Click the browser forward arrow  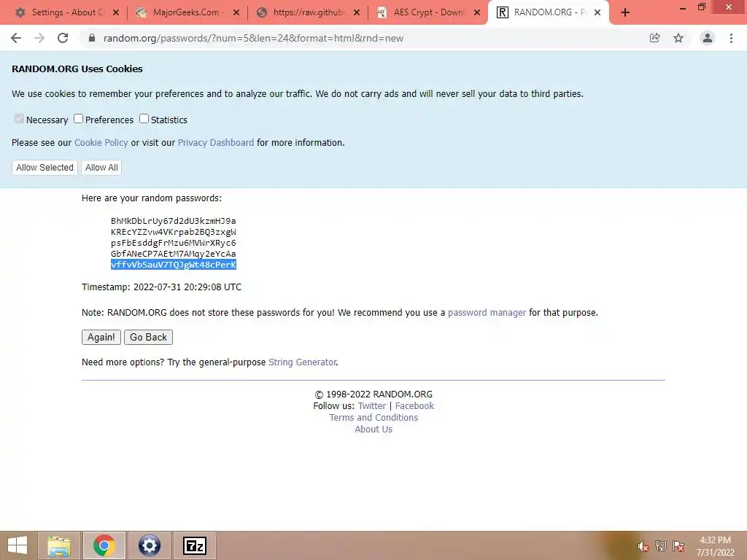pyautogui.click(x=39, y=38)
